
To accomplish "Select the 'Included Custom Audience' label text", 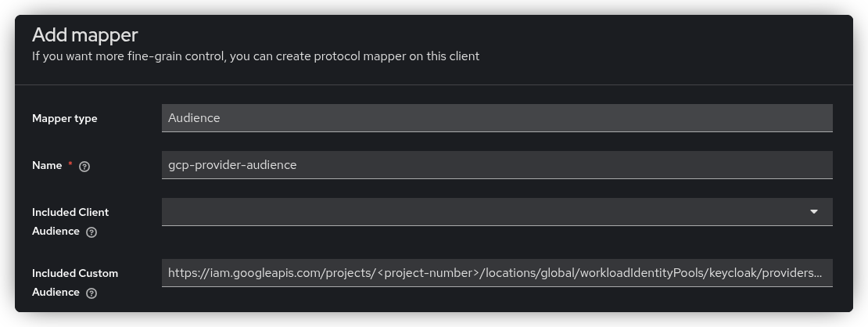I will (75, 274).
